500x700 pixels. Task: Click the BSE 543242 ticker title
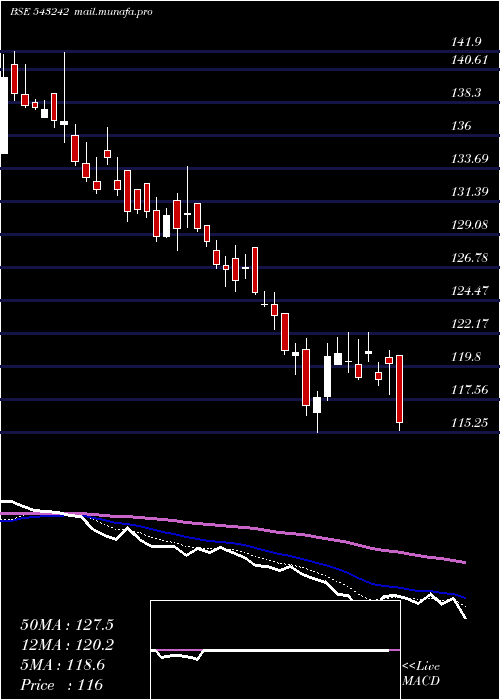click(x=39, y=12)
